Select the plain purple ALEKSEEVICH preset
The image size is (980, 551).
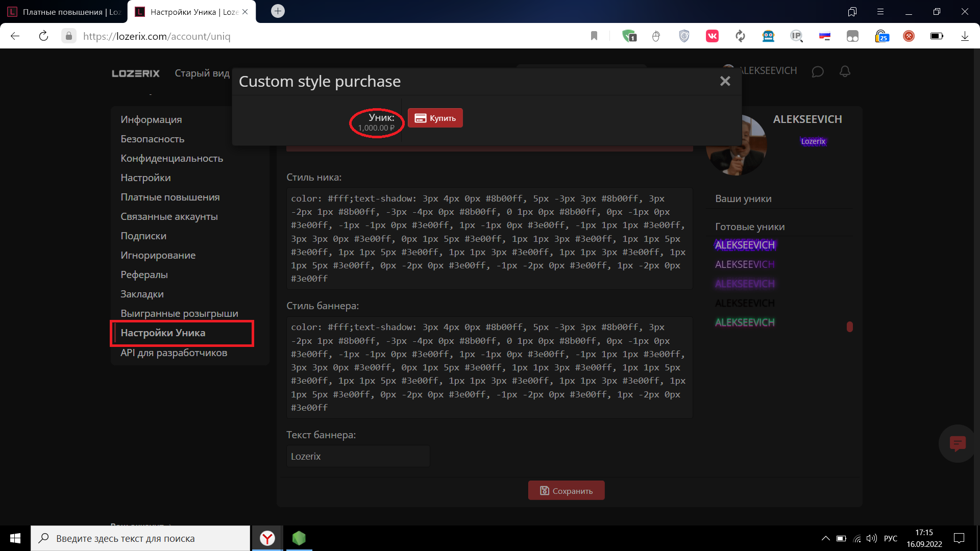click(x=745, y=264)
